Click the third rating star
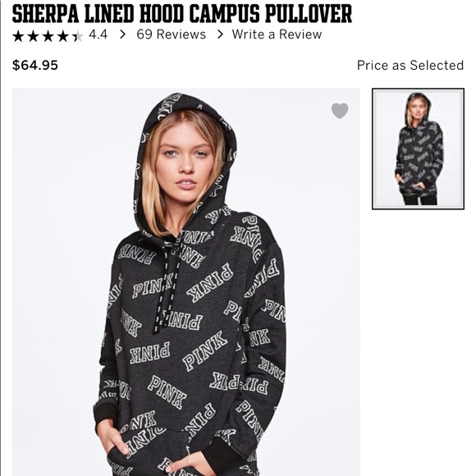This screenshot has height=476, width=476. click(48, 36)
